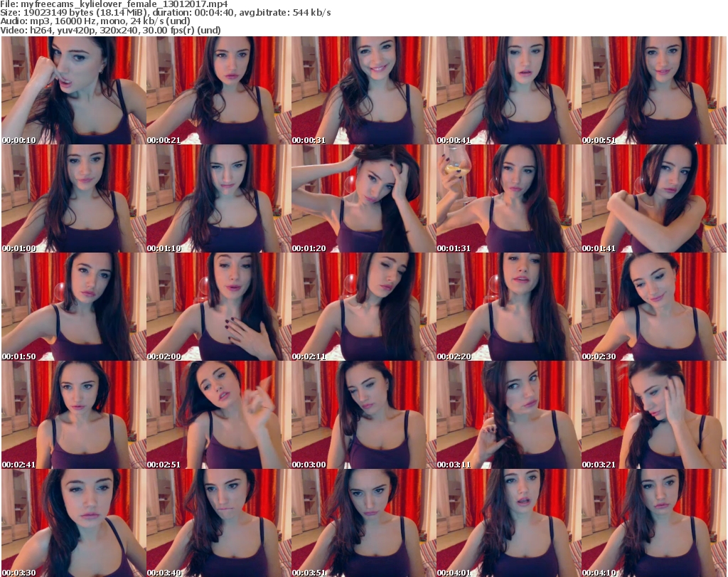Select the thumbnail stamped 00:03:30
Image resolution: width=728 pixels, height=577 pixels.
(74, 523)
